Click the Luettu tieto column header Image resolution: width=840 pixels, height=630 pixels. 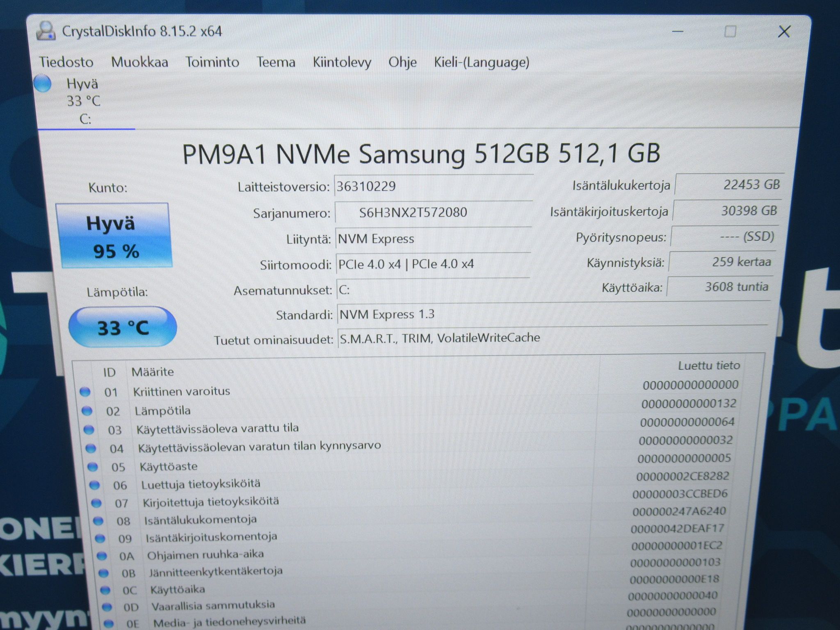(x=709, y=365)
